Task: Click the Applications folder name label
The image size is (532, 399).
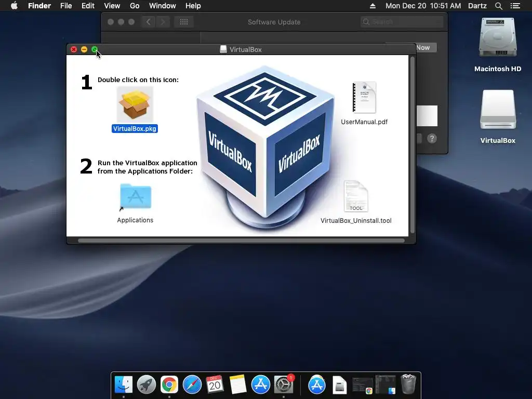Action: point(135,220)
